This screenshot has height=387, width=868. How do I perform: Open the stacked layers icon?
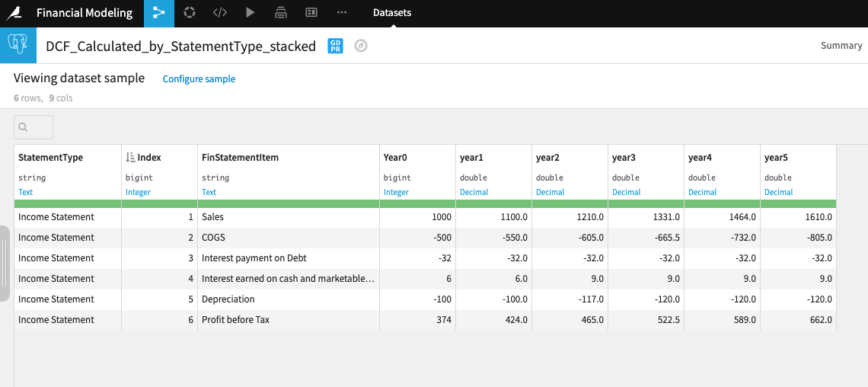click(281, 13)
